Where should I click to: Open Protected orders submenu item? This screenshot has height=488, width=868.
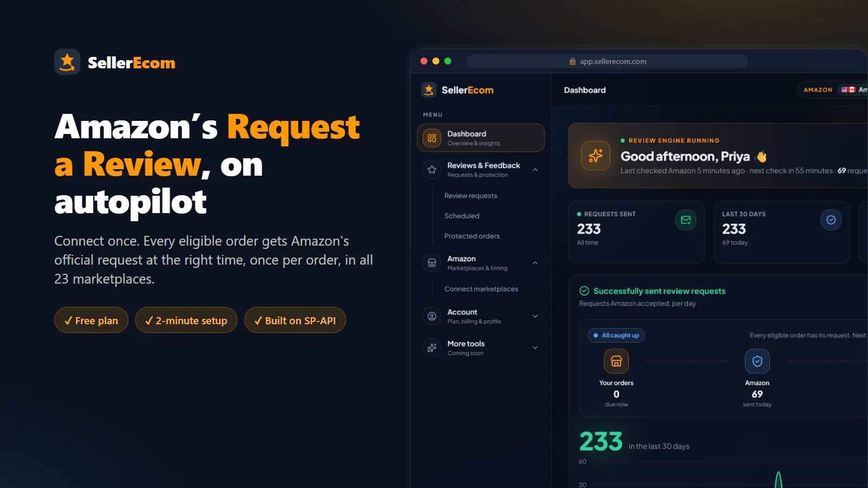pos(471,236)
